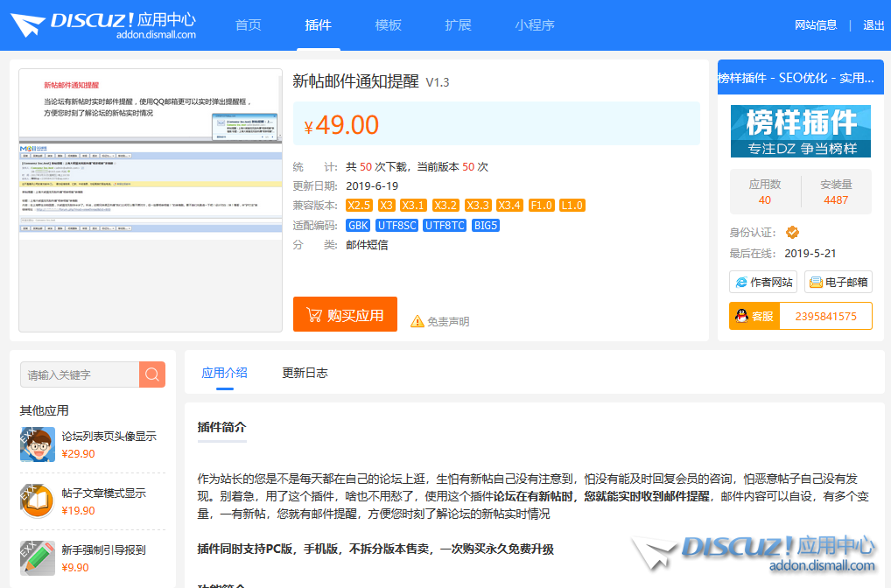This screenshot has height=588, width=891.
Task: Open the 邮件短信 category link
Action: click(367, 245)
